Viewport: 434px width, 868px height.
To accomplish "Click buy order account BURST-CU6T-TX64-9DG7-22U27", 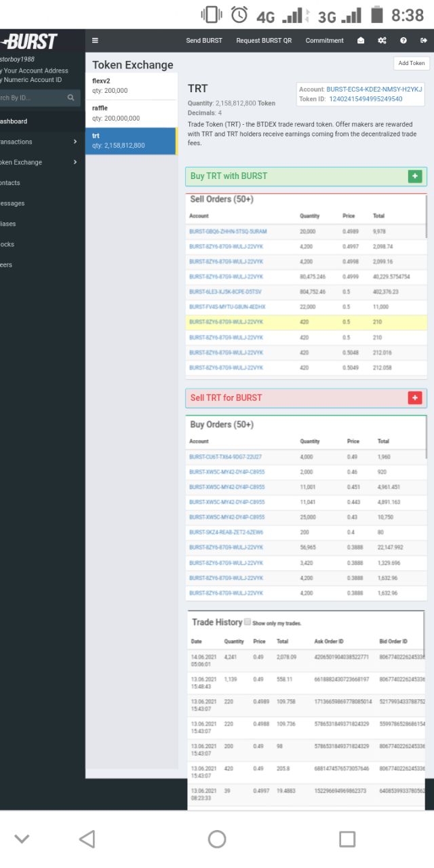I will pyautogui.click(x=225, y=457).
